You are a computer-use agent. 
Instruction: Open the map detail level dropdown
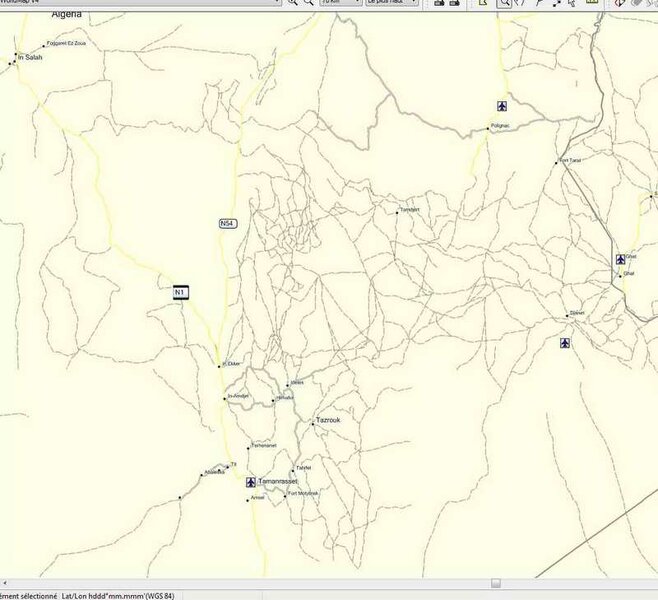coord(392,2)
